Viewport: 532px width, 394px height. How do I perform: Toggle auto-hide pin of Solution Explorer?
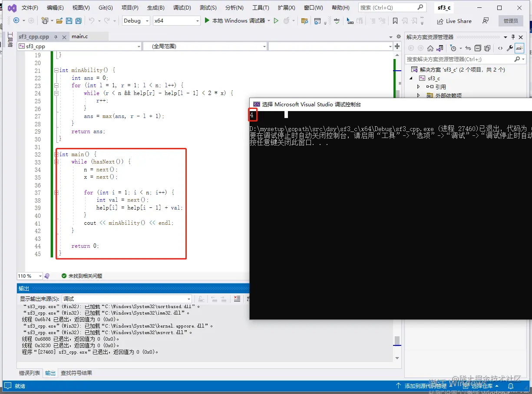(x=513, y=37)
